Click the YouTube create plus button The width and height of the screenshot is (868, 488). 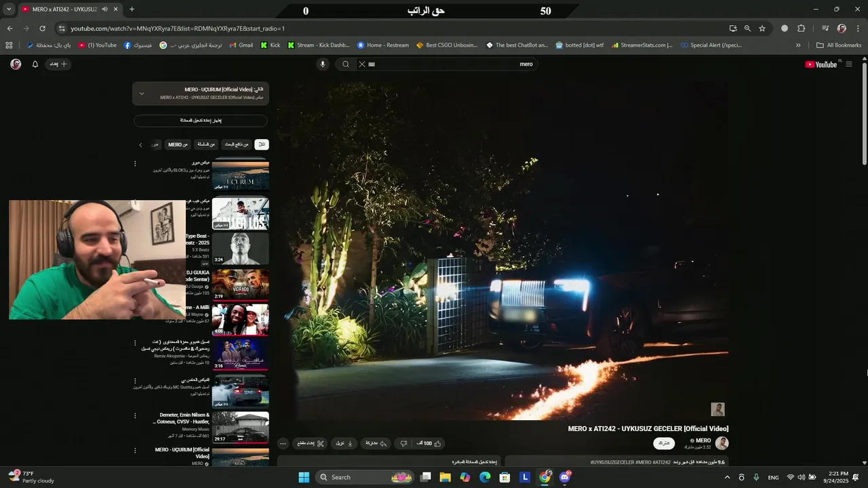(x=59, y=64)
